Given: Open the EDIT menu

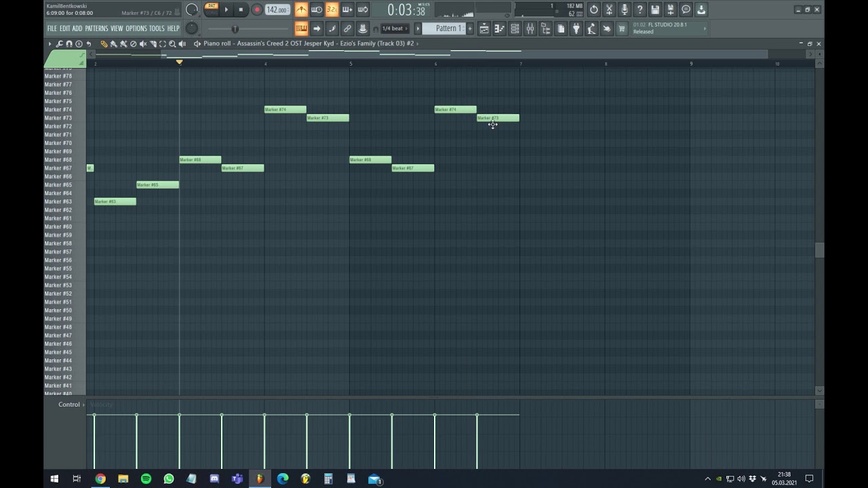Looking at the screenshot, I should (64, 28).
